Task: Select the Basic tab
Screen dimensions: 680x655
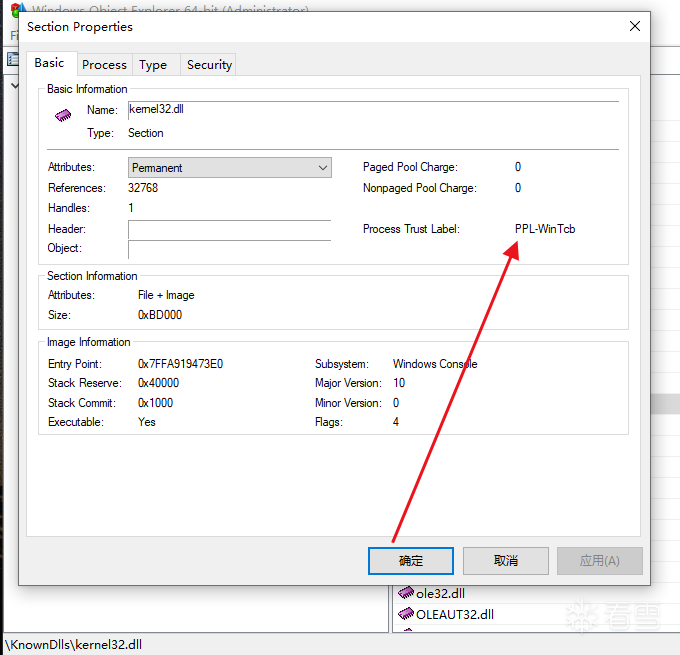Action: coord(50,63)
